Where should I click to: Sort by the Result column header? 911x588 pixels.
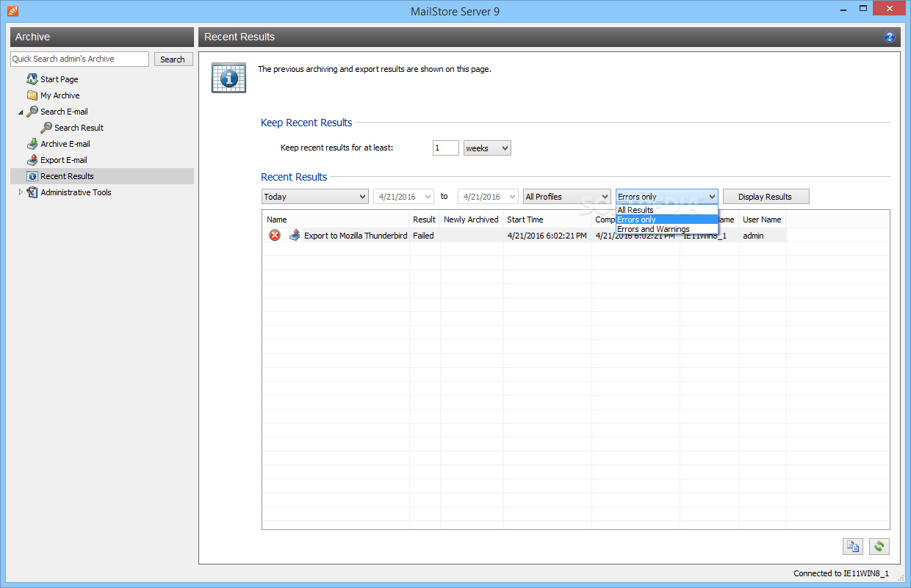[425, 219]
